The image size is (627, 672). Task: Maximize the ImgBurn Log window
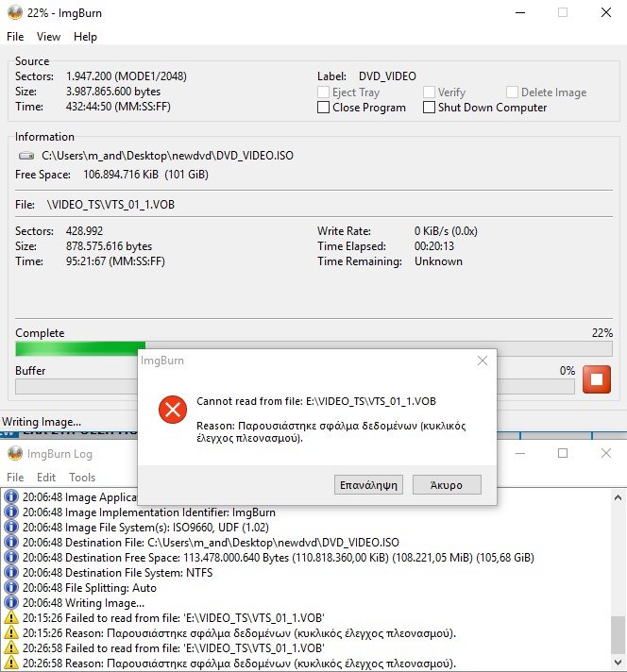pyautogui.click(x=563, y=453)
